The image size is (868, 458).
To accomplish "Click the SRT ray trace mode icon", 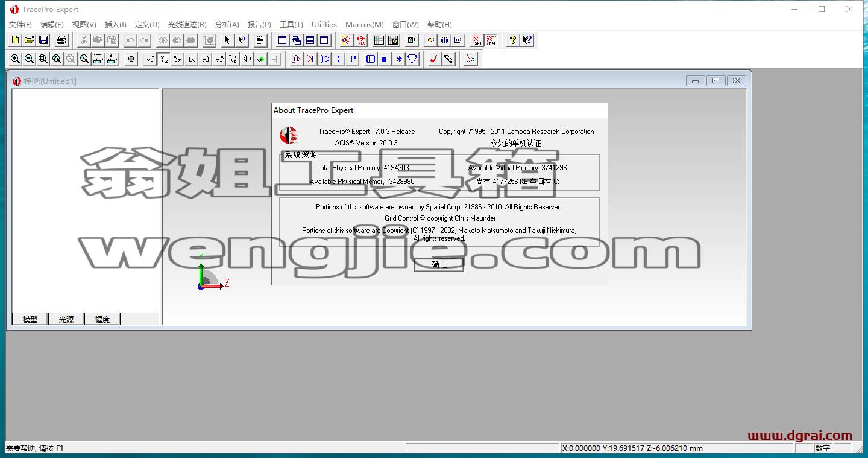I will point(477,40).
